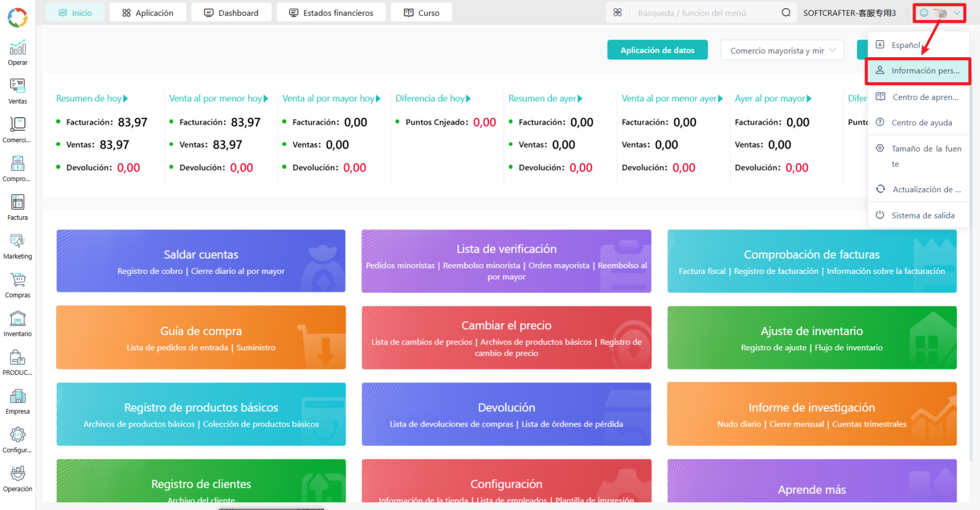Viewport: 980px width, 510px height.
Task: Open the Operar sidebar module
Action: click(x=17, y=52)
